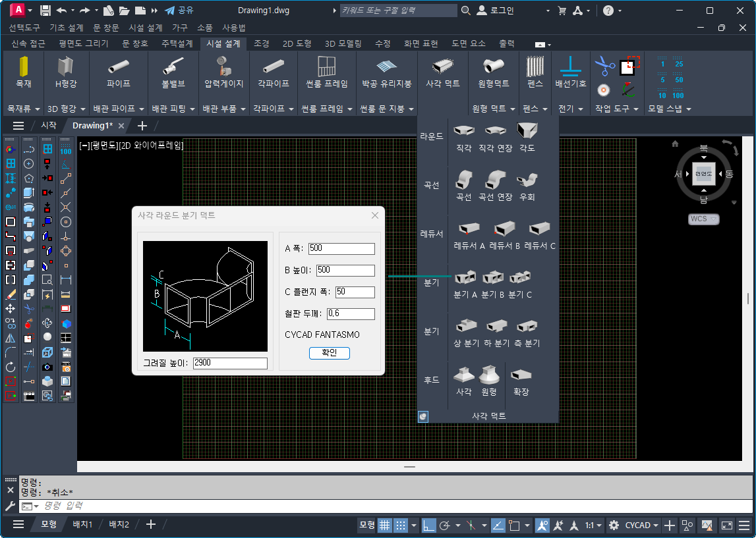Select the 원형 hood icon
Image resolution: width=756 pixels, height=538 pixels.
pyautogui.click(x=488, y=375)
